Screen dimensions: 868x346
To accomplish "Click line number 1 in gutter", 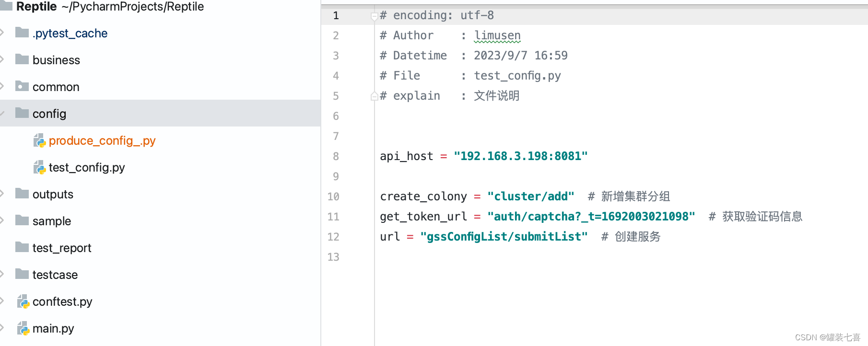I will click(336, 15).
